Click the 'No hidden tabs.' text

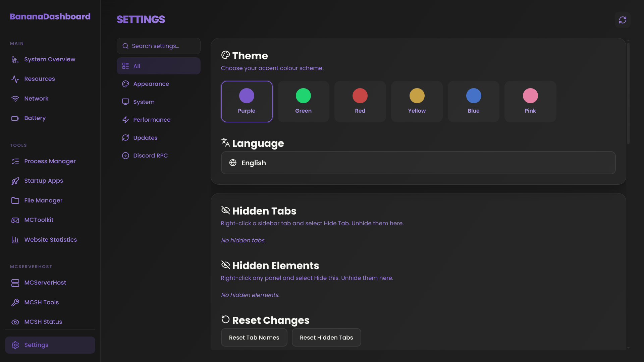243,240
